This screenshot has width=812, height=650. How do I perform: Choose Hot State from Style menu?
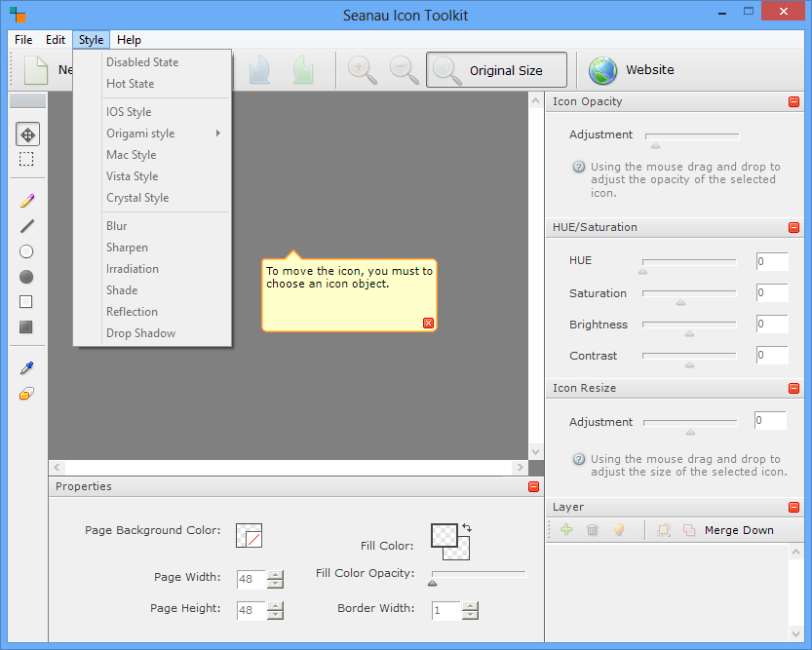coord(152,84)
